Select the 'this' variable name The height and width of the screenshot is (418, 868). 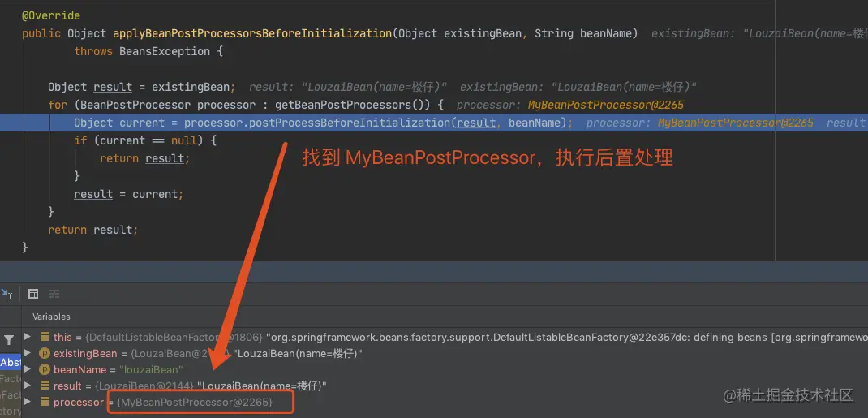[x=62, y=337]
